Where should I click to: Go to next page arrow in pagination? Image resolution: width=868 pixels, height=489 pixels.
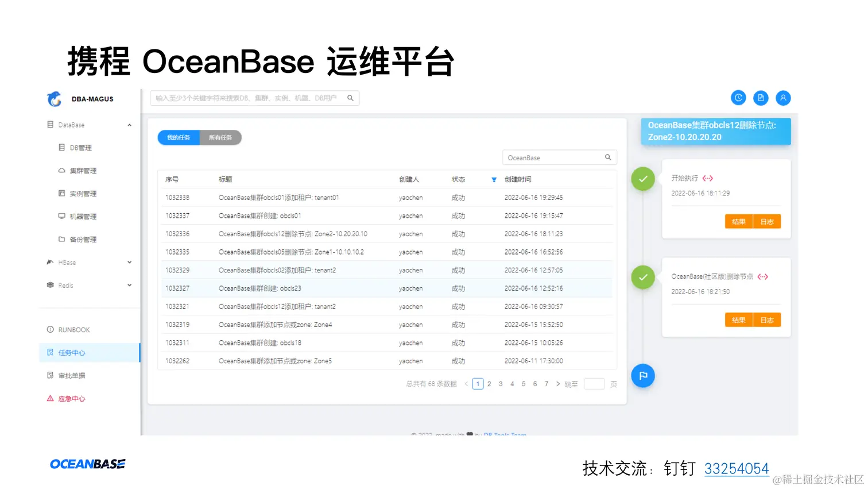pos(557,384)
